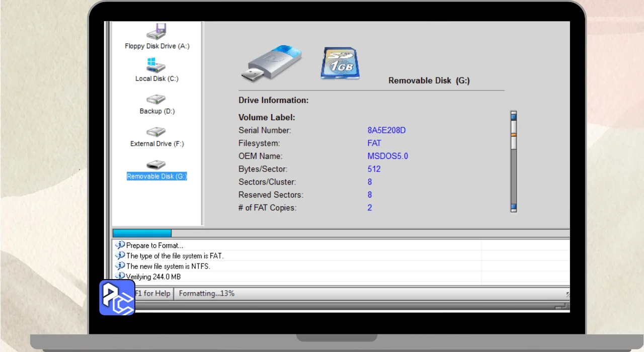Choose the Backup (D:) drive icon
644x352 pixels.
point(156,100)
